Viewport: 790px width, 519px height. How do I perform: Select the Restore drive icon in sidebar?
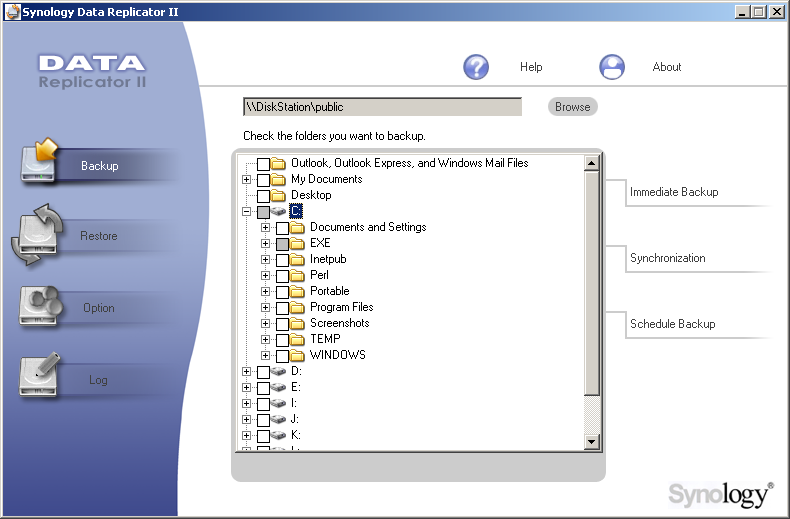coord(36,234)
